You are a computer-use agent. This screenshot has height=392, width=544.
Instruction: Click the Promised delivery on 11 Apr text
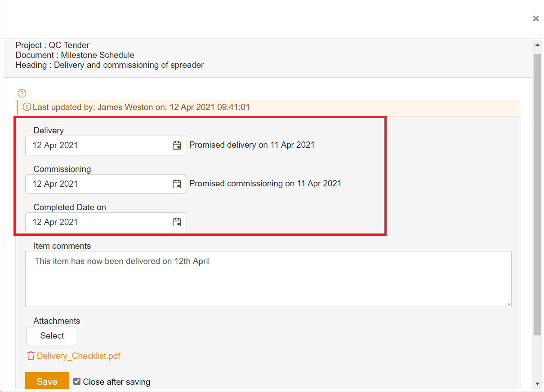(252, 145)
